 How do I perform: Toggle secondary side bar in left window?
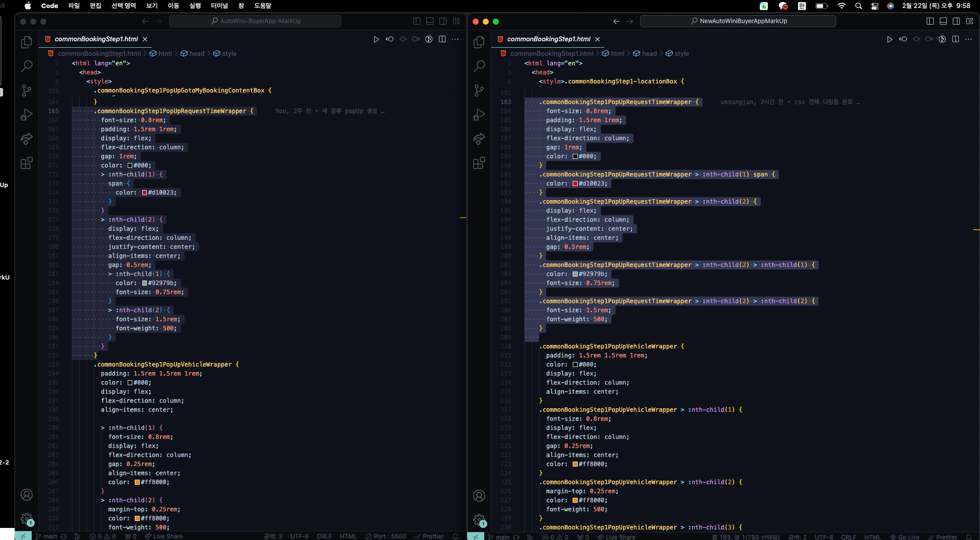coord(443,21)
